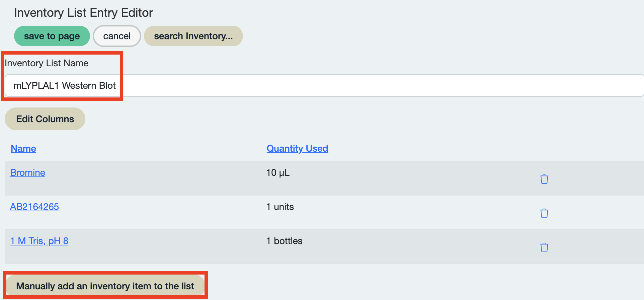The width and height of the screenshot is (644, 300).
Task: Click Edit Columns button
Action: [x=45, y=119]
